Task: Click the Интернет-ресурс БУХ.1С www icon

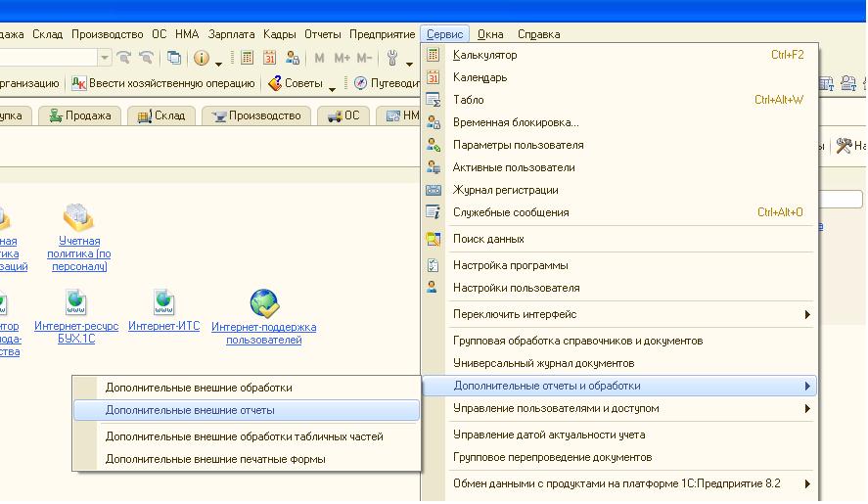Action: point(75,303)
